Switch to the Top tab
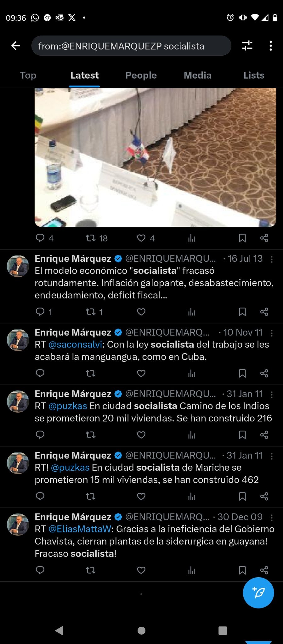This screenshot has width=283, height=644. point(28,75)
